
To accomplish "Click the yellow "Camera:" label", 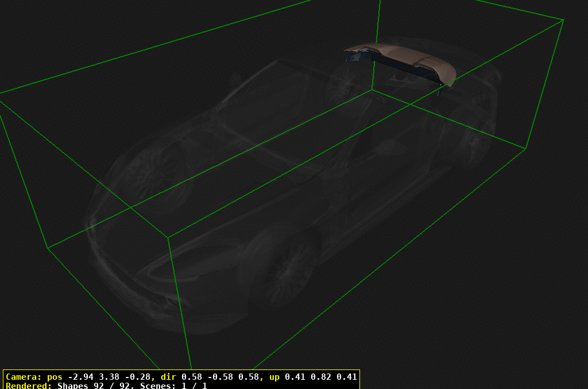I will tap(24, 377).
